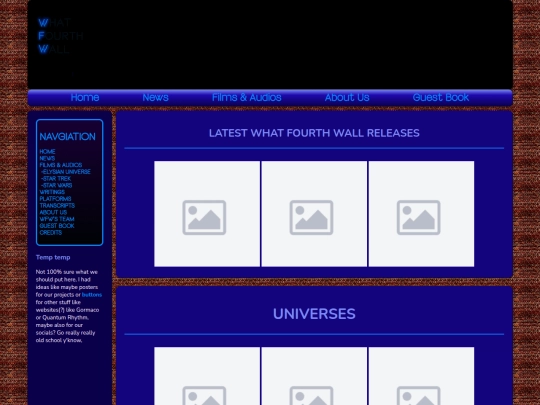Open Home in the top navigation bar
The image size is (540, 405).
85,97
